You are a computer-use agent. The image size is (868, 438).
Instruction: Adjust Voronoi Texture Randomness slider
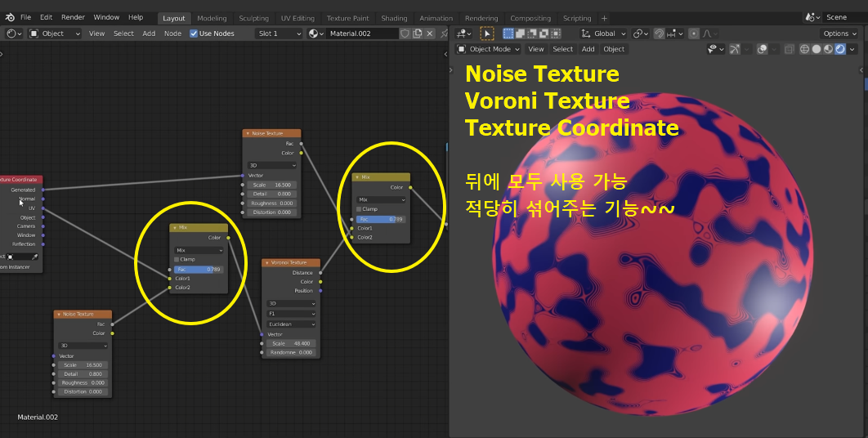coord(291,352)
